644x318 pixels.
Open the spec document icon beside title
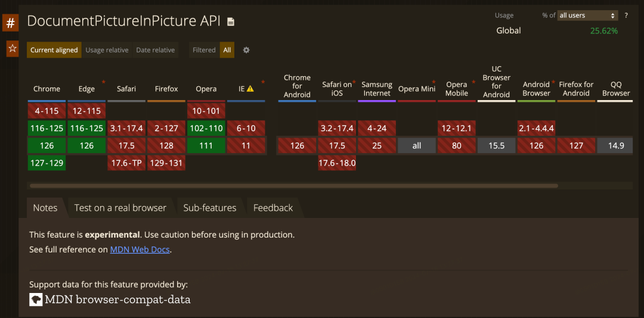pyautogui.click(x=231, y=21)
